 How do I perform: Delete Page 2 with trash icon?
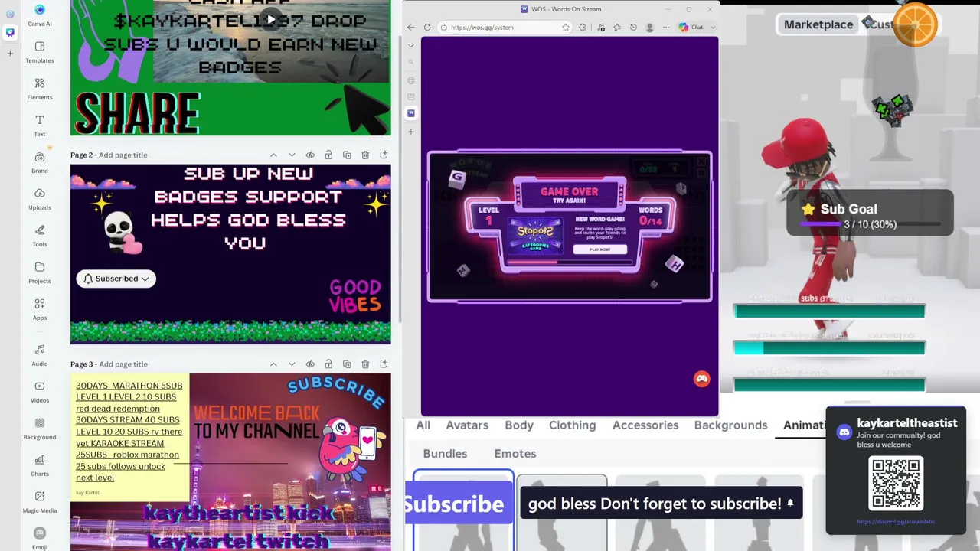tap(365, 155)
